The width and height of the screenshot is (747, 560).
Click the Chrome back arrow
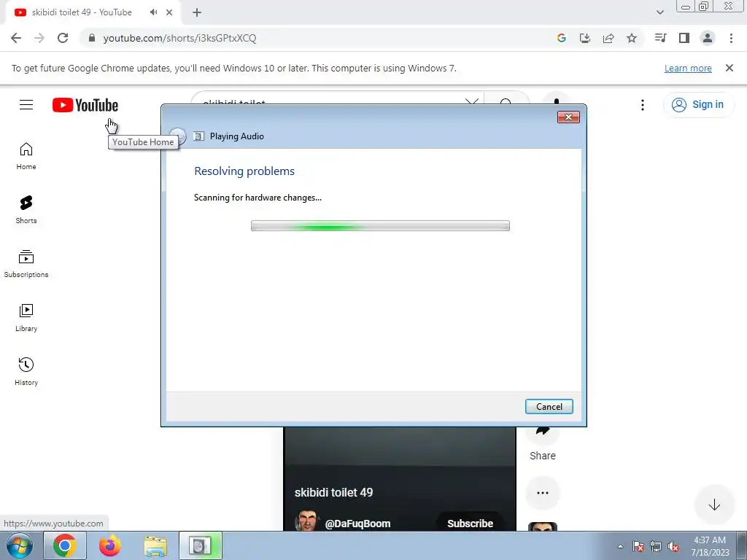(x=16, y=38)
